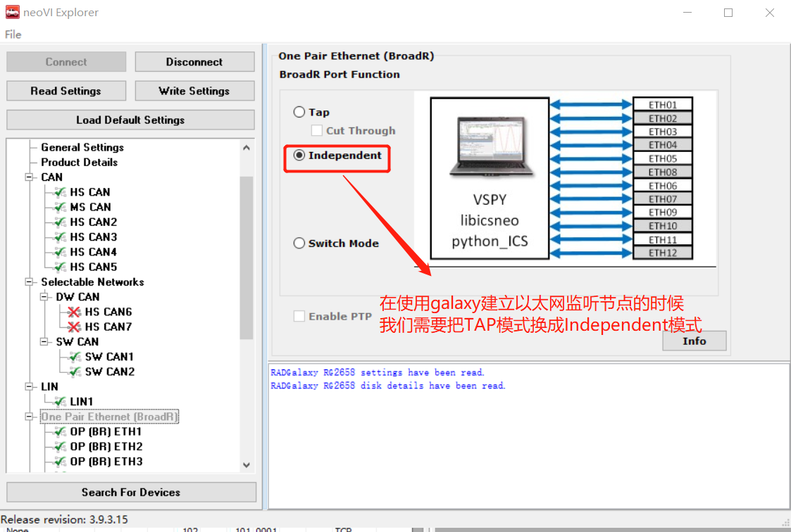The height and width of the screenshot is (532, 791).
Task: Click the OP (BR) ETH3 checkmark icon
Action: pyautogui.click(x=60, y=462)
